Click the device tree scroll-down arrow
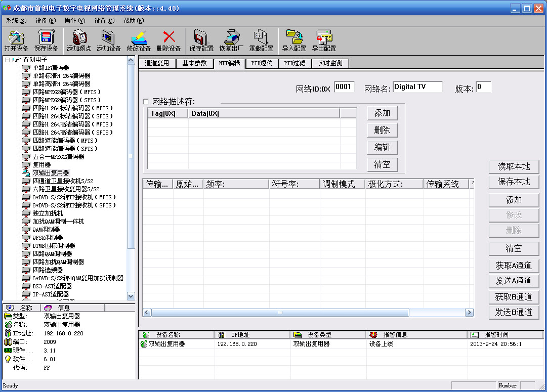 131,296
